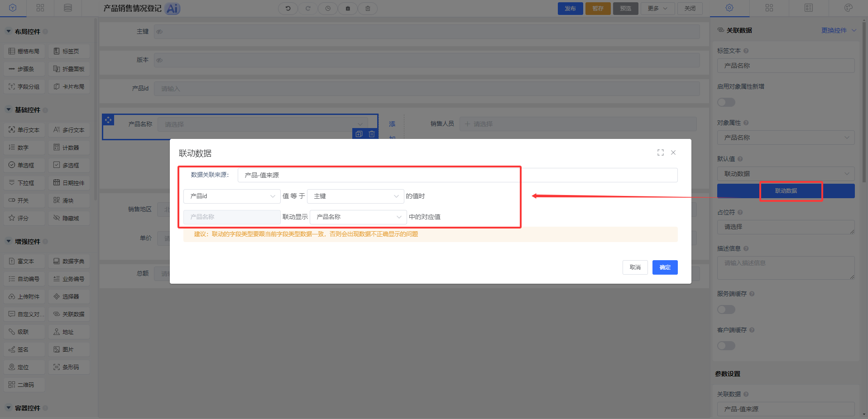This screenshot has width=868, height=419.
Task: Click the 发布 button
Action: [571, 9]
